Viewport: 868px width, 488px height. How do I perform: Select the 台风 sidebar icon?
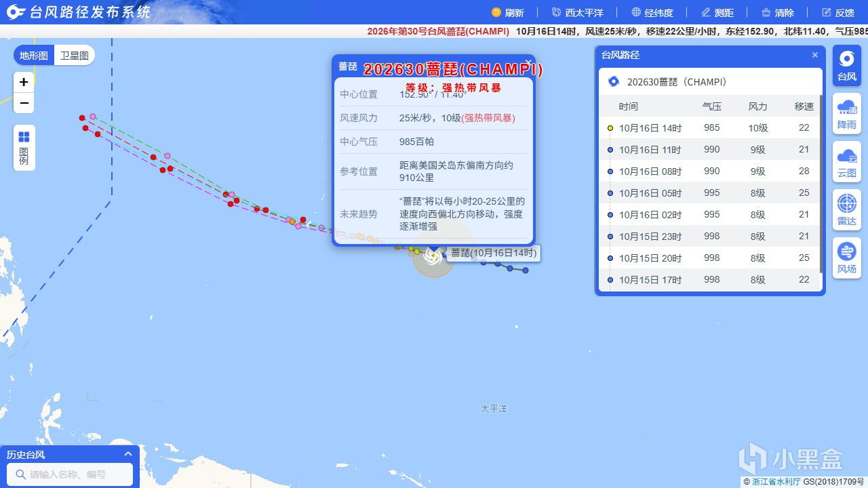(x=847, y=66)
